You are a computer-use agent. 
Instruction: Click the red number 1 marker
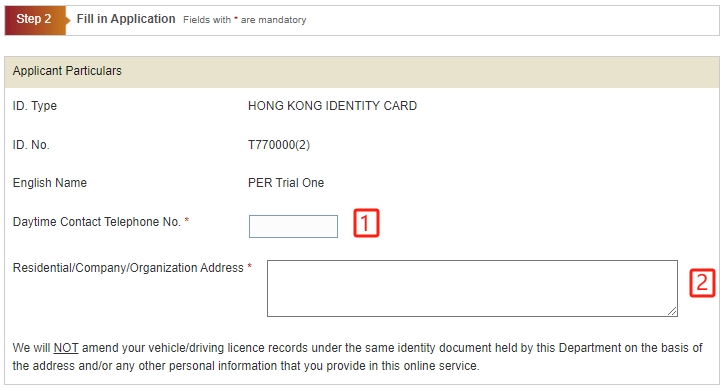366,223
